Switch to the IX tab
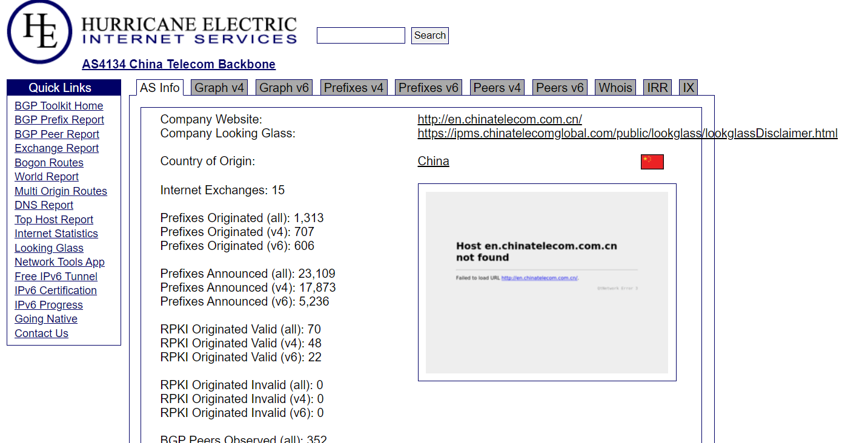This screenshot has width=868, height=443. coord(688,88)
